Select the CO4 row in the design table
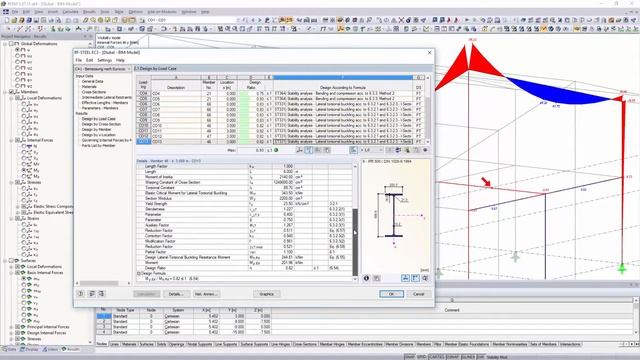Image resolution: width=640 pixels, height=360 pixels. pos(280,93)
